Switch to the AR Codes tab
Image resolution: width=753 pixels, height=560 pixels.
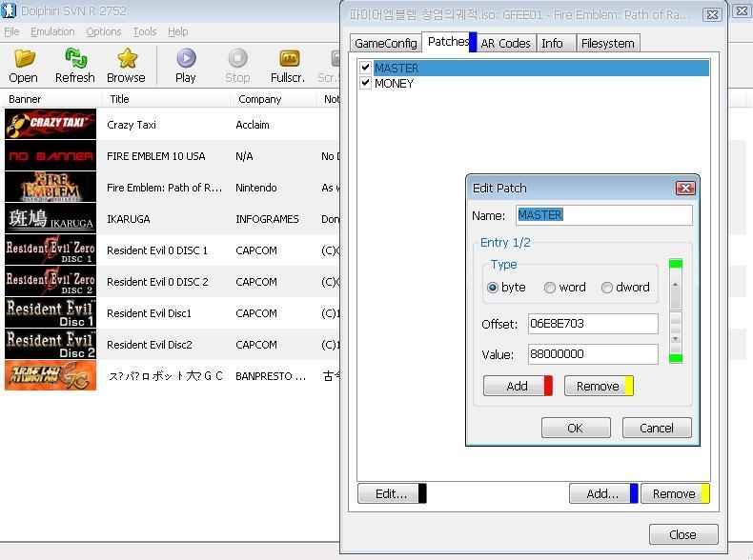coord(506,43)
